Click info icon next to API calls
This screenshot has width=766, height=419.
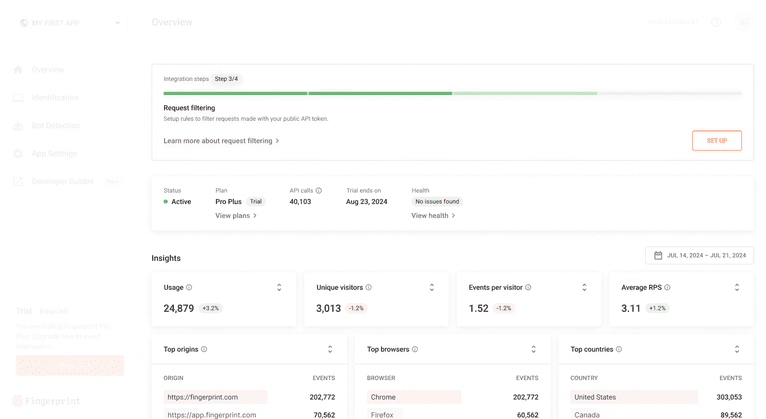point(319,190)
